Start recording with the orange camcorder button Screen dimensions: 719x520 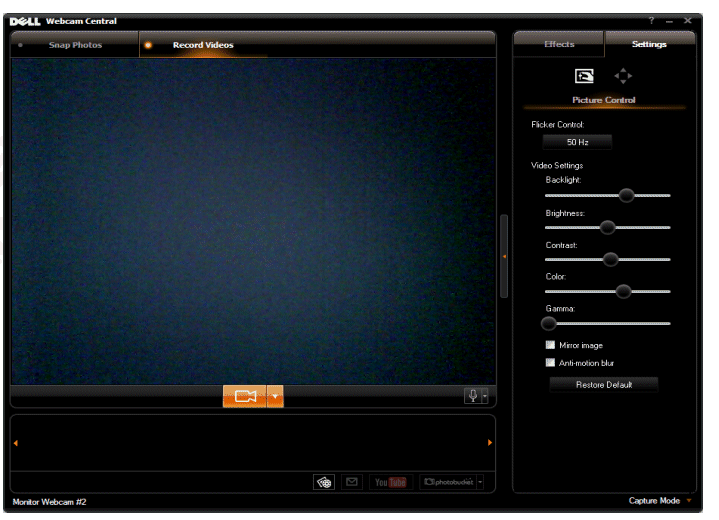coord(244,396)
